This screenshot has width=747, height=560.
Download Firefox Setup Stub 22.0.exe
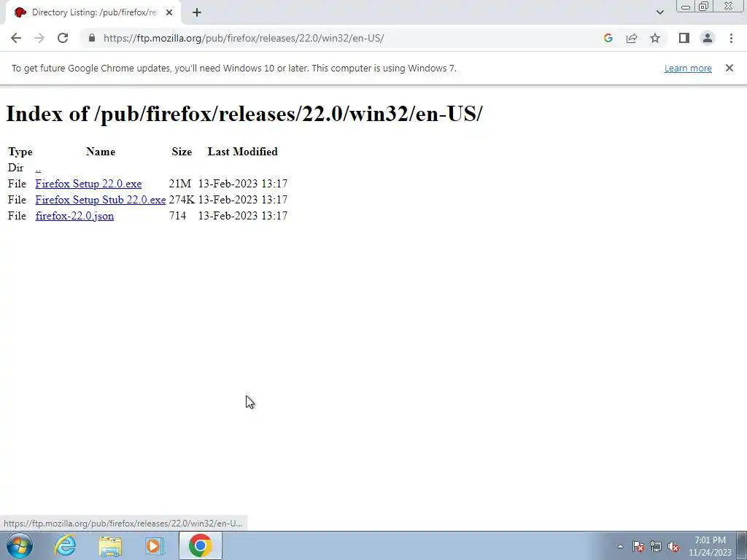[x=101, y=200]
